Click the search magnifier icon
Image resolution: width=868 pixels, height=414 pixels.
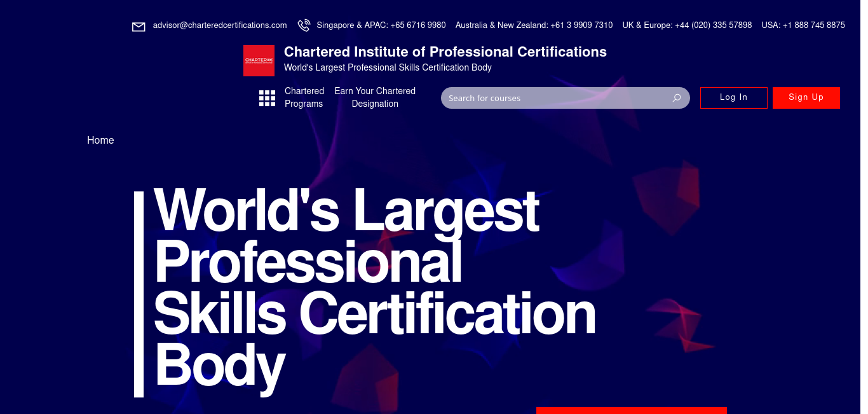click(677, 98)
